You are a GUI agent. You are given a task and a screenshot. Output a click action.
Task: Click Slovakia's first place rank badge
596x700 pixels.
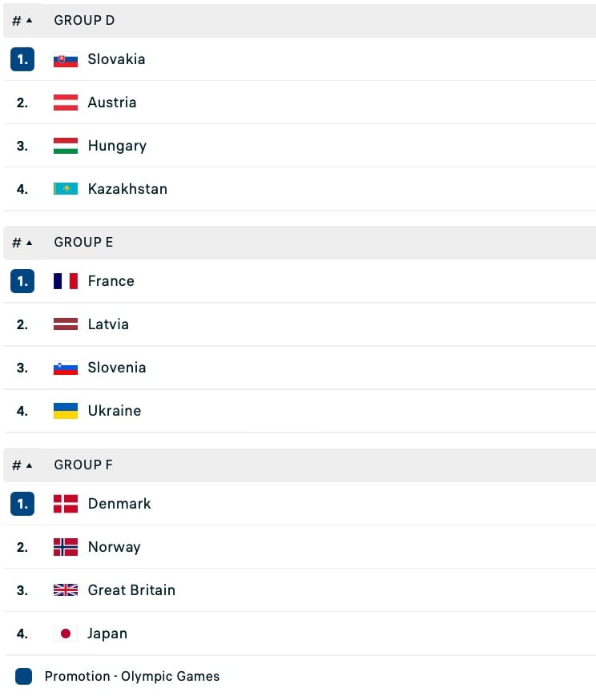(22, 59)
